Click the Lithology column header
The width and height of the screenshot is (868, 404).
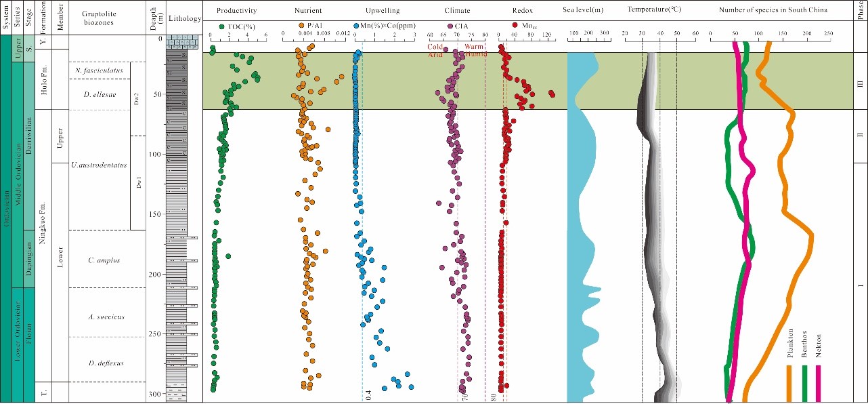point(184,18)
